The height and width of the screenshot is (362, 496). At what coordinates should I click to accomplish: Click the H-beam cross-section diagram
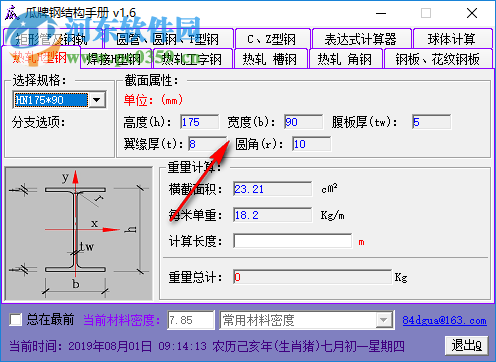[79, 234]
